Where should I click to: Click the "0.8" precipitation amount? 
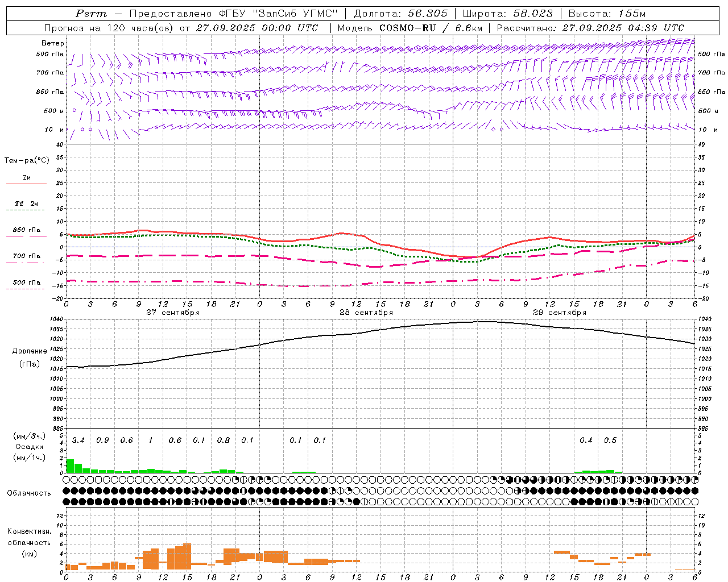click(224, 440)
